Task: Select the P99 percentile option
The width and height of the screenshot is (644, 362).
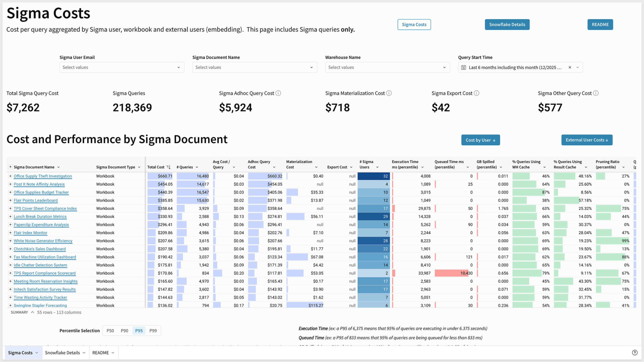Action: click(153, 330)
